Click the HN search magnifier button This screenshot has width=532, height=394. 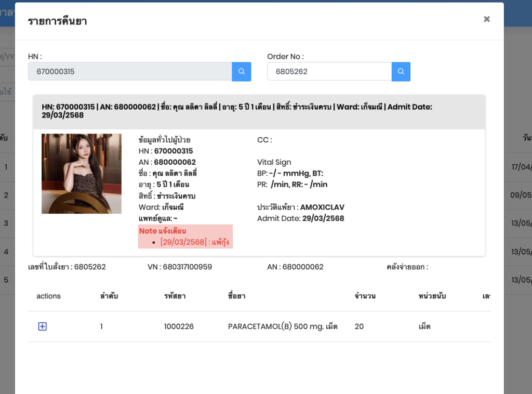[x=242, y=72]
